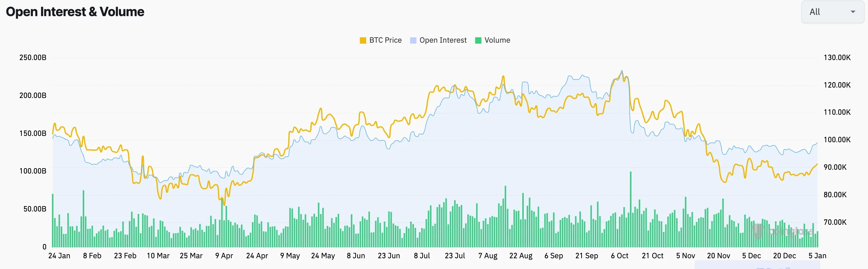Viewport: 868px width, 269px height.
Task: Click the yellow color swatch in the legend
Action: [x=363, y=40]
